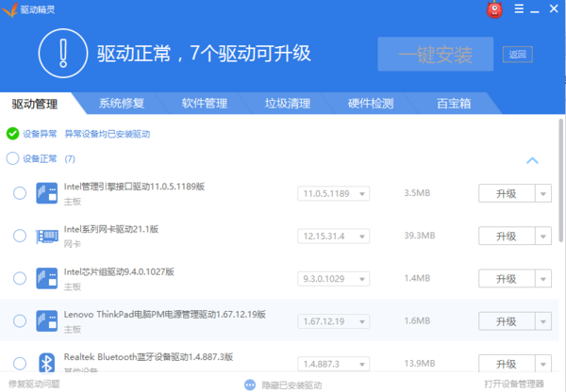The image size is (566, 392).
Task: Expand 升级 arrow for Lenovo ThinkPad电源管理
Action: pyautogui.click(x=543, y=321)
